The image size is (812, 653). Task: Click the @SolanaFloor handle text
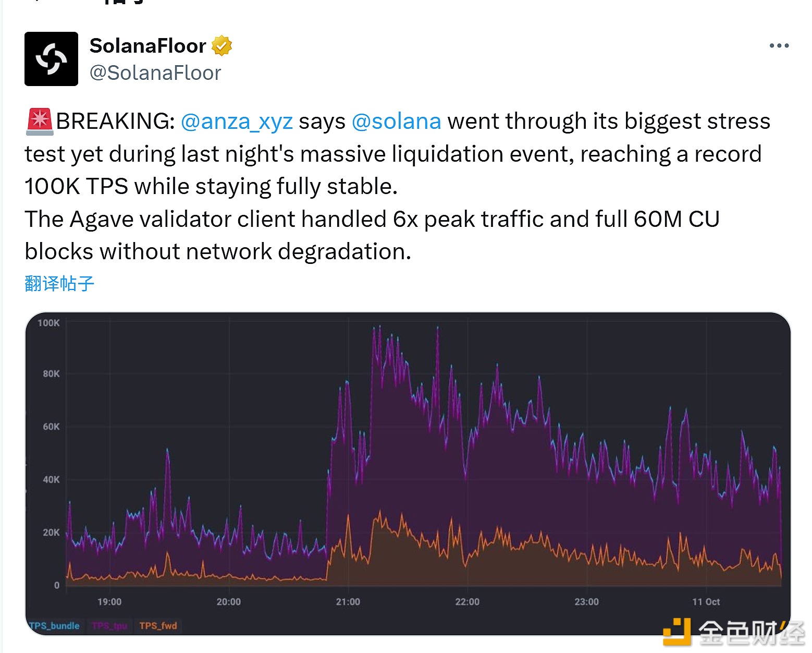pos(155,73)
